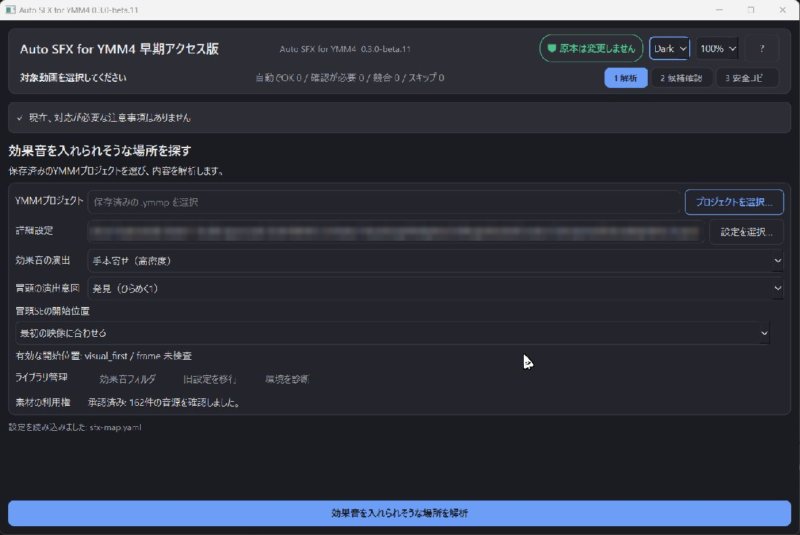Minimize the Auto SFX window
This screenshot has width=800, height=535.
(x=719, y=10)
